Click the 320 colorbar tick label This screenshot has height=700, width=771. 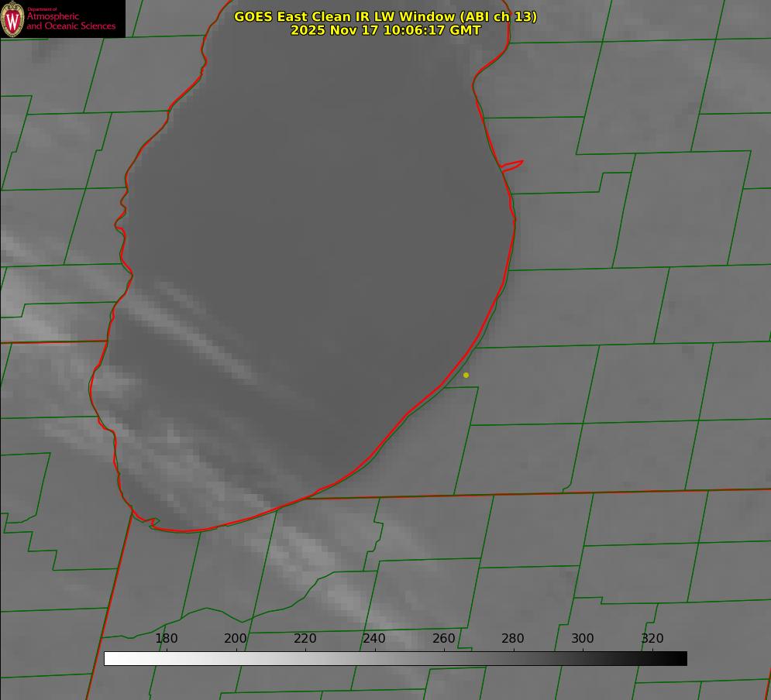pos(652,638)
